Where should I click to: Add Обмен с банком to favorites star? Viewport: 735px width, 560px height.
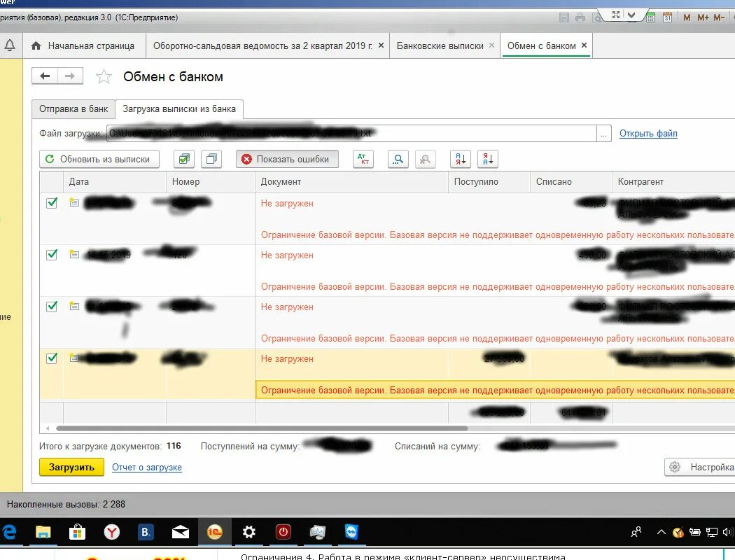click(x=104, y=76)
